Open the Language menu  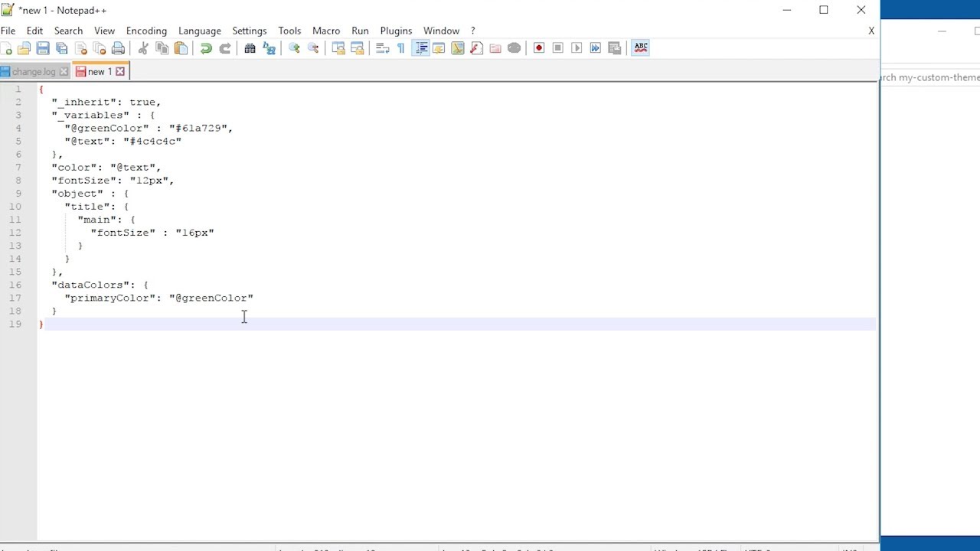click(199, 31)
